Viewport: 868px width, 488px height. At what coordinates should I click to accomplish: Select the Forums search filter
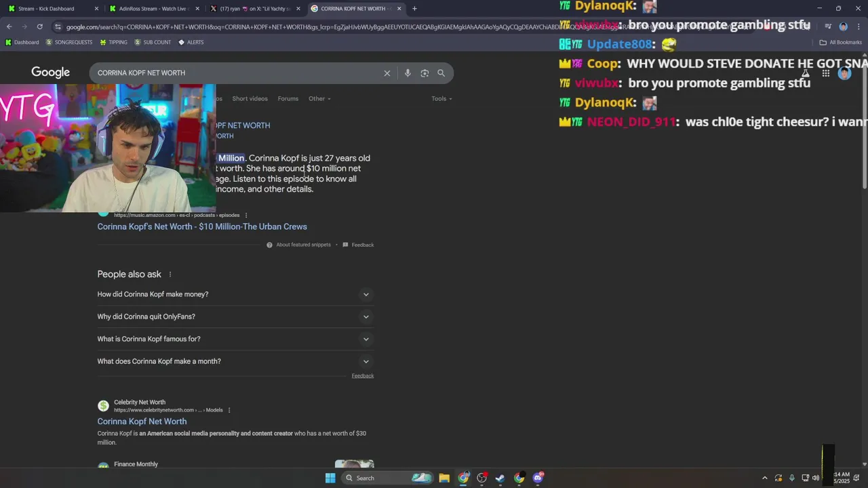tap(288, 99)
